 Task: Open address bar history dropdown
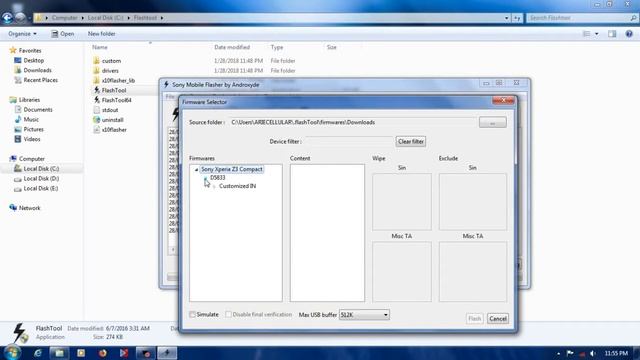[507, 18]
